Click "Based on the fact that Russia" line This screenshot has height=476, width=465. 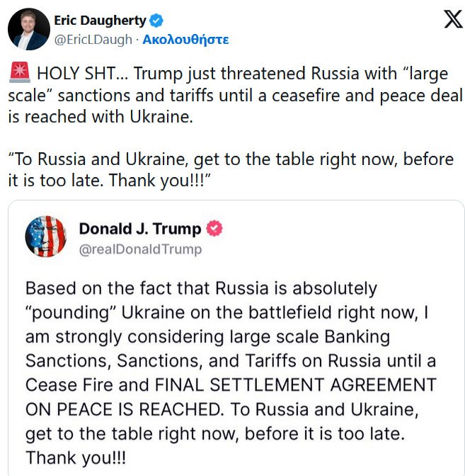[201, 288]
